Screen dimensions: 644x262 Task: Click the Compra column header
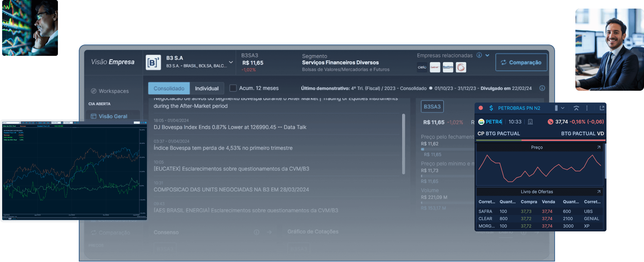[529, 202]
